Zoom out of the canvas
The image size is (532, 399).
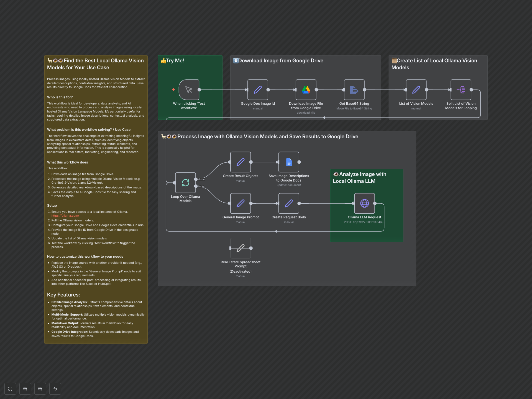(40, 389)
